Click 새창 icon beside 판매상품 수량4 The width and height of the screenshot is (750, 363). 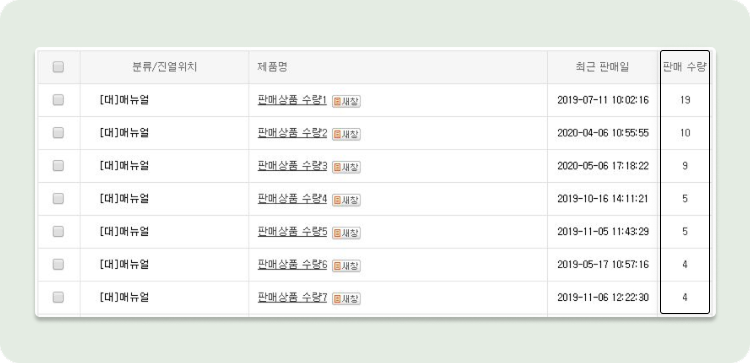click(346, 200)
